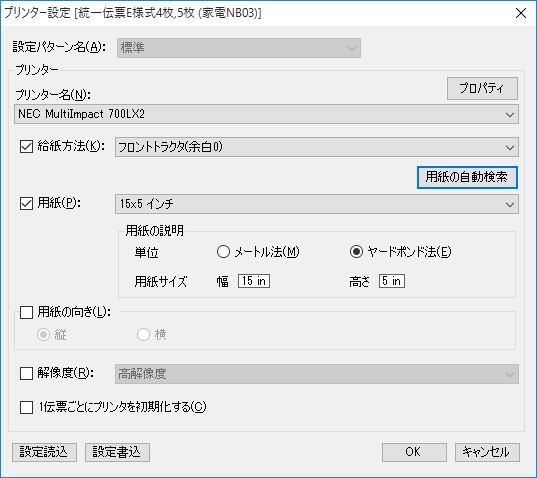Viewport: 537px width, 478px height.
Task: Select the メートル法 radio button
Action: (x=223, y=252)
